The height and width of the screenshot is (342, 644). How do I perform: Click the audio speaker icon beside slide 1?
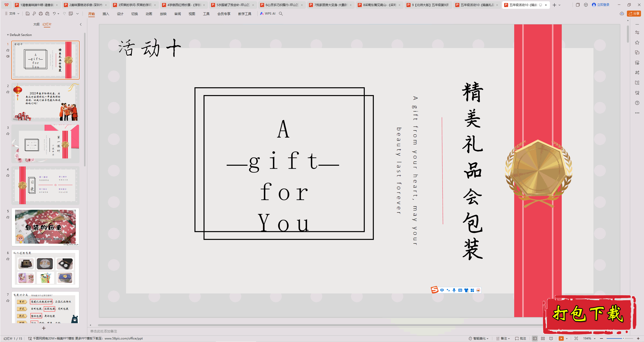point(8,56)
